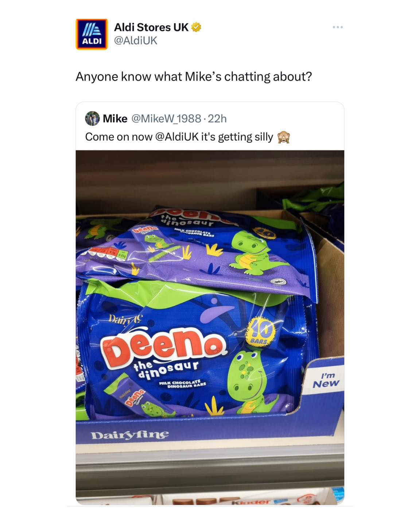Click Mike's small profile avatar
The height and width of the screenshot is (525, 420).
pyautogui.click(x=92, y=118)
